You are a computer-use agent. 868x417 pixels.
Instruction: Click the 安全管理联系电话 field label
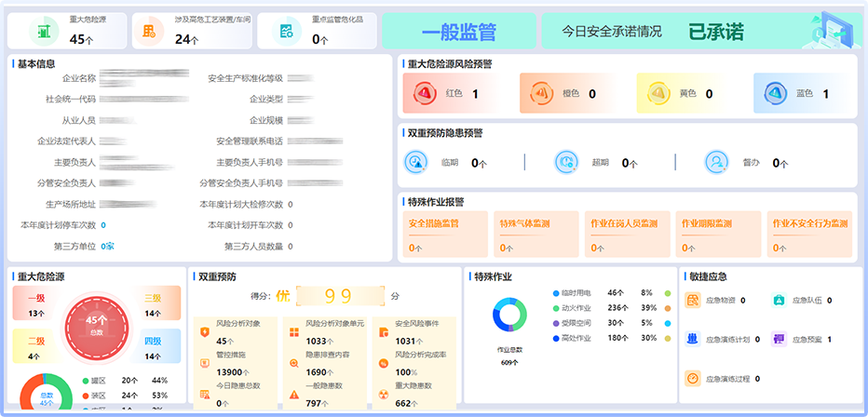pyautogui.click(x=250, y=141)
